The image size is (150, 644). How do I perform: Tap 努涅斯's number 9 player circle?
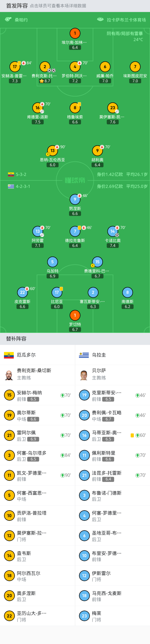tap(75, 199)
